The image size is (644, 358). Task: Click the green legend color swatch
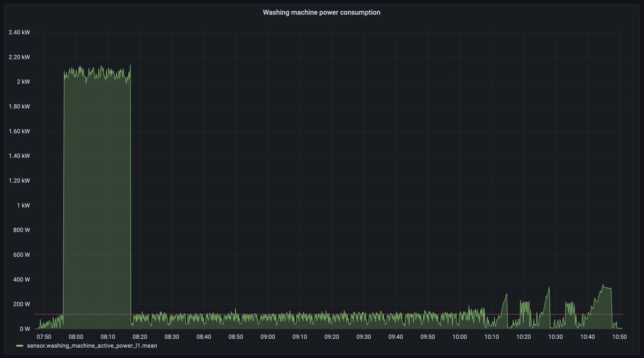click(20, 346)
